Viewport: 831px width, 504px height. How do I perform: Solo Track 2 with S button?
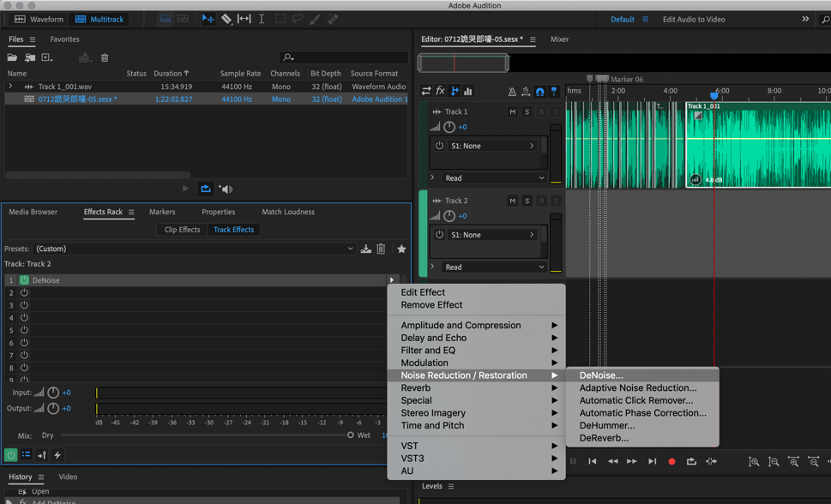(x=527, y=201)
